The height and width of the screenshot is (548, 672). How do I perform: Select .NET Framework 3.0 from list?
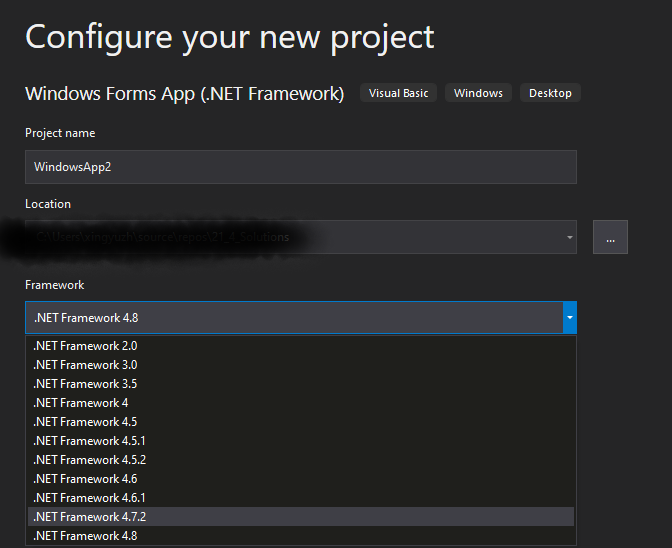(300, 365)
